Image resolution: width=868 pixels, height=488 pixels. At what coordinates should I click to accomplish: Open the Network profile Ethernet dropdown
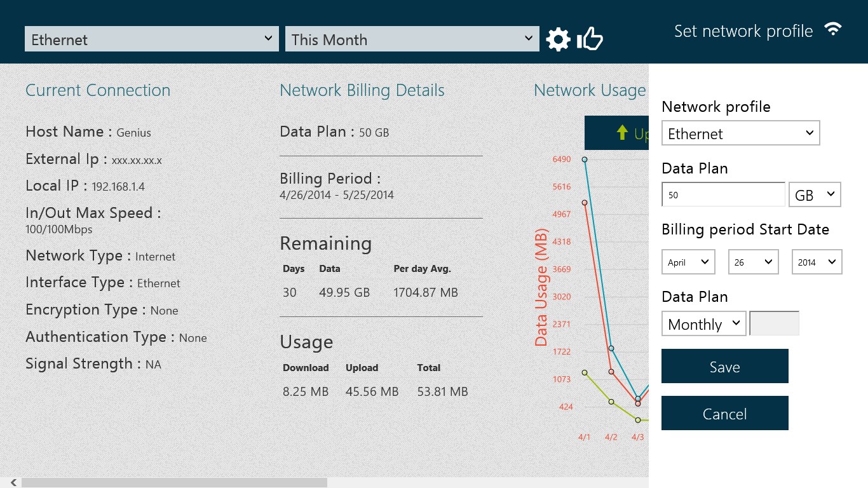click(740, 133)
